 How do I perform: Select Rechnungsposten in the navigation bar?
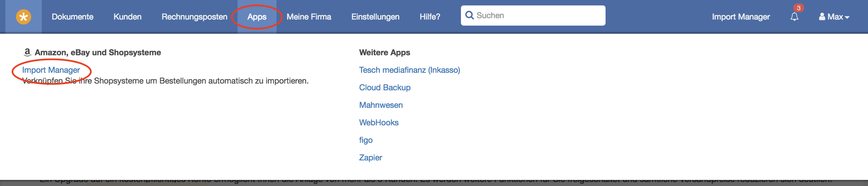click(194, 17)
